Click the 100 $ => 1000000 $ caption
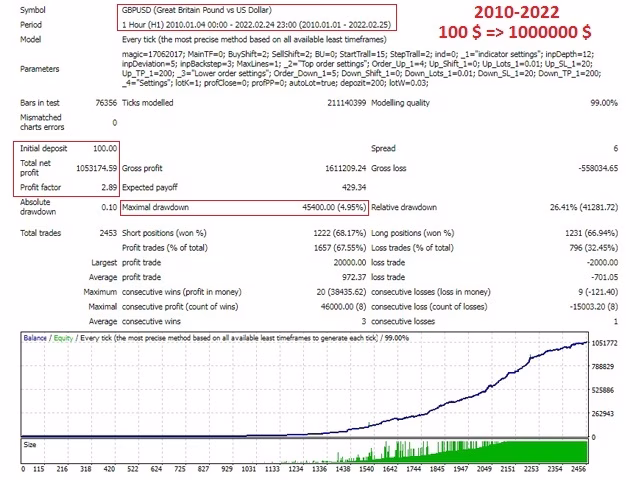The width and height of the screenshot is (640, 480). click(515, 32)
